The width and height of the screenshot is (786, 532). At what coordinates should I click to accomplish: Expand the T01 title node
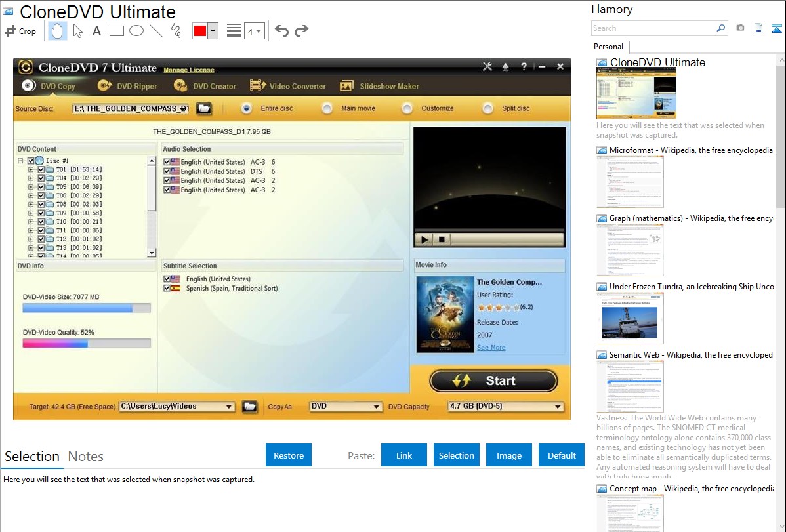31,169
